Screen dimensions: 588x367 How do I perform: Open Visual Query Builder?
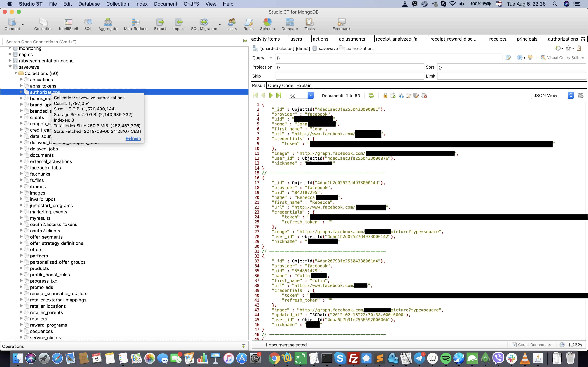(562, 58)
